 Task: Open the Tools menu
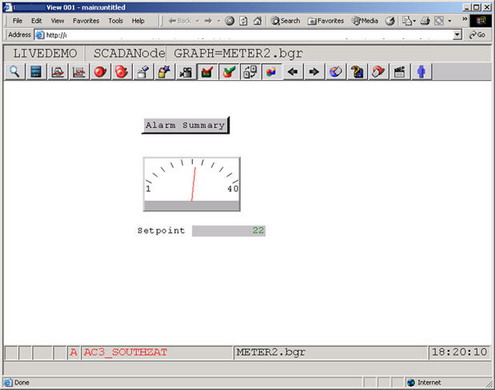116,21
